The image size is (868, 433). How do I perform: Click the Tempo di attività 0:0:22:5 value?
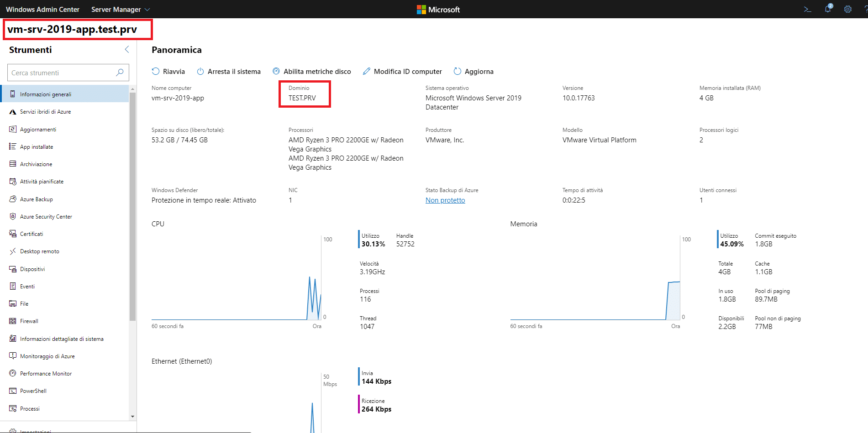[x=573, y=200]
